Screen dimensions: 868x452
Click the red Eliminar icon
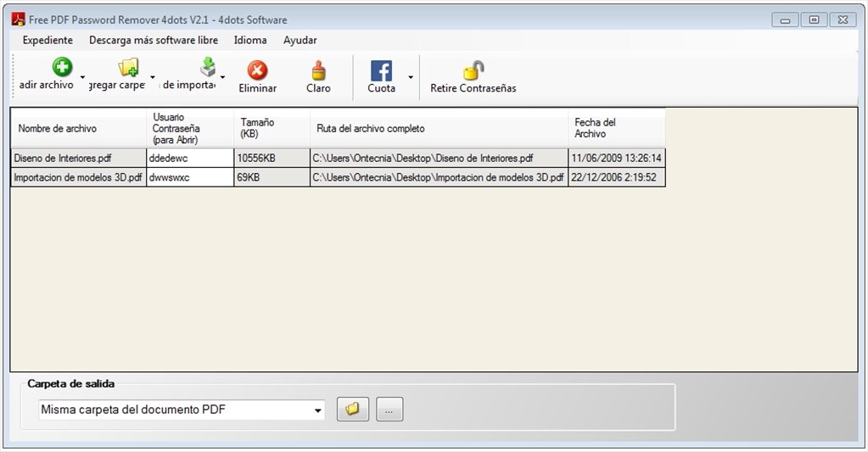[x=257, y=70]
